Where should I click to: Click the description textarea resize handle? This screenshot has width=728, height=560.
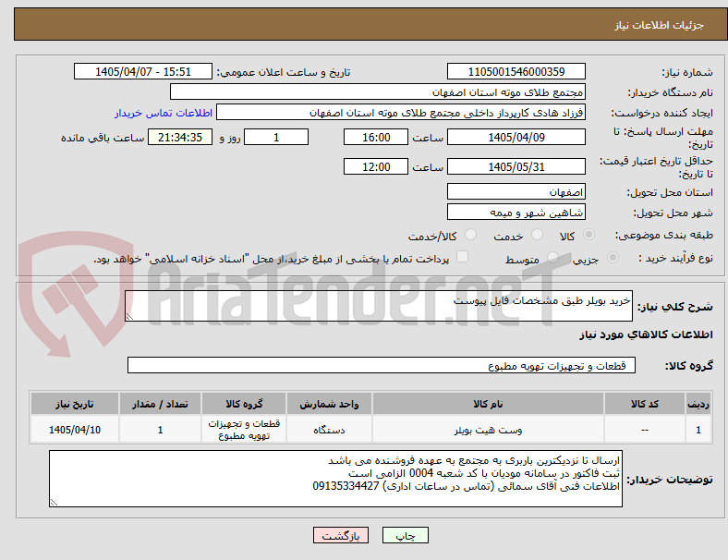click(x=129, y=317)
